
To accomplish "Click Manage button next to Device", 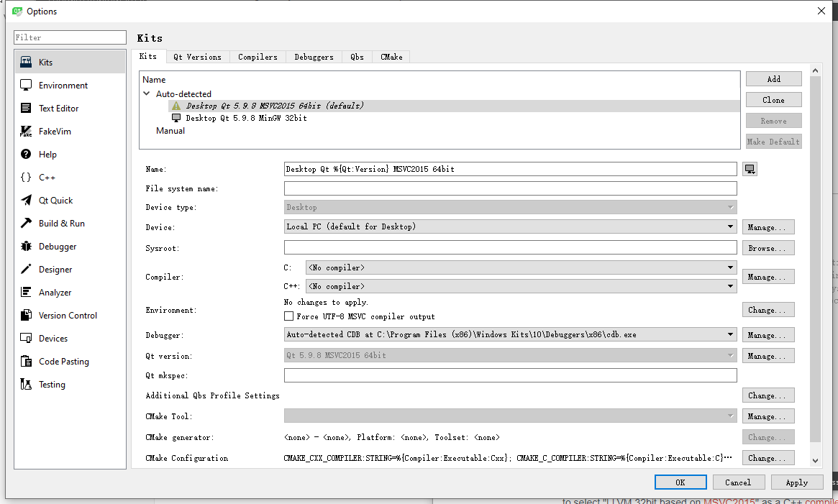I will [768, 227].
